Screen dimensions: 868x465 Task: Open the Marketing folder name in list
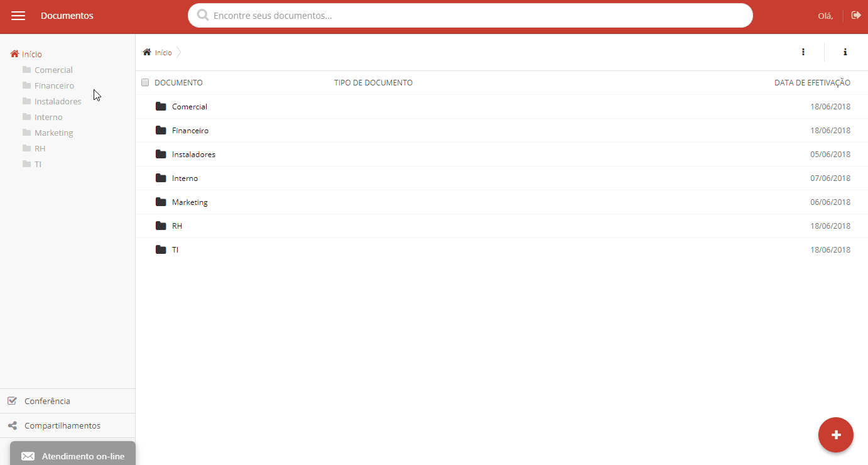point(190,202)
